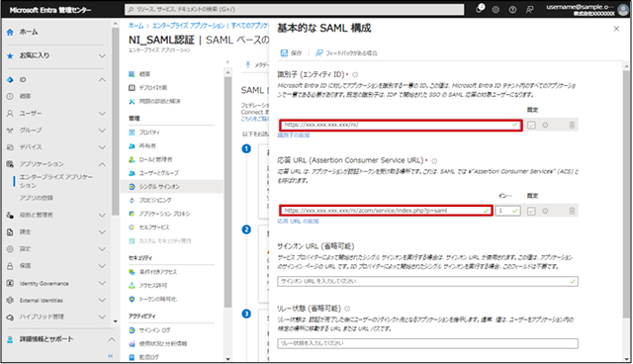Image resolution: width=633 pixels, height=364 pixels.
Task: Collapse the ID section chevron
Action: click(102, 80)
